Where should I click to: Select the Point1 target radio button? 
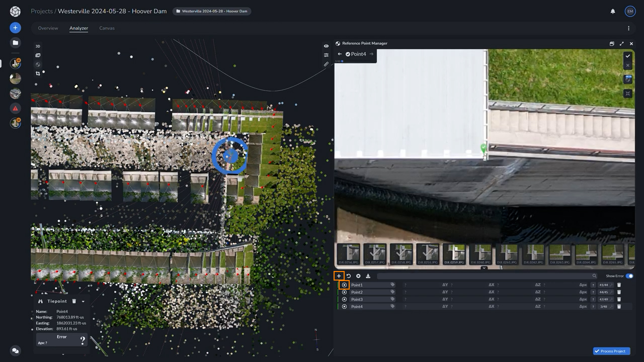click(344, 285)
